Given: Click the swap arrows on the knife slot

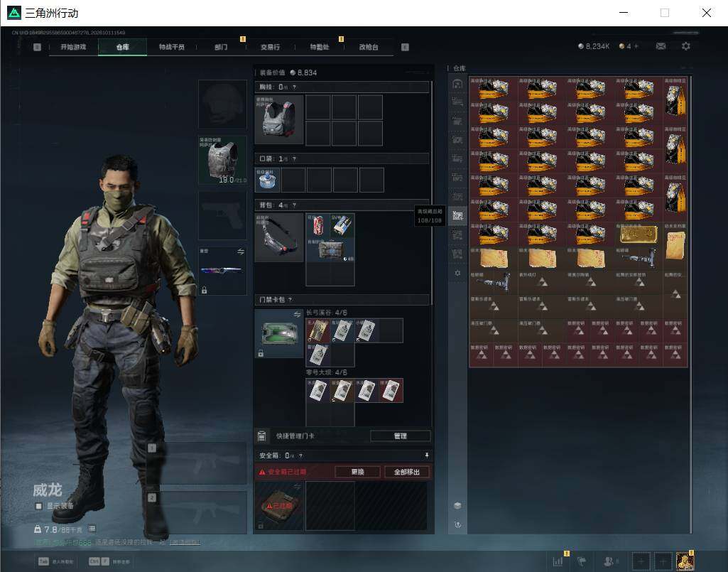Looking at the screenshot, I should pyautogui.click(x=241, y=252).
